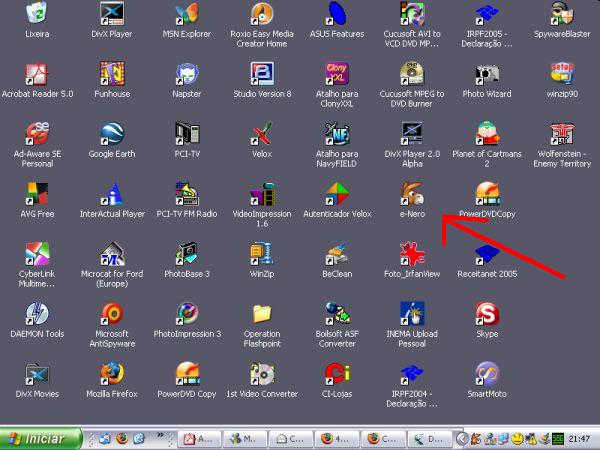Select the Google Earth icon
Viewport: 600px width, 450px height.
coord(112,133)
